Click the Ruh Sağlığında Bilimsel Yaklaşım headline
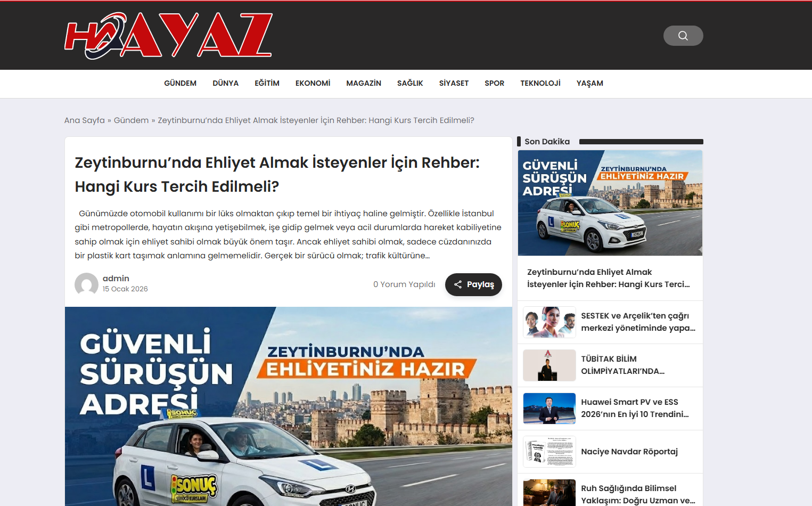 pyautogui.click(x=637, y=494)
